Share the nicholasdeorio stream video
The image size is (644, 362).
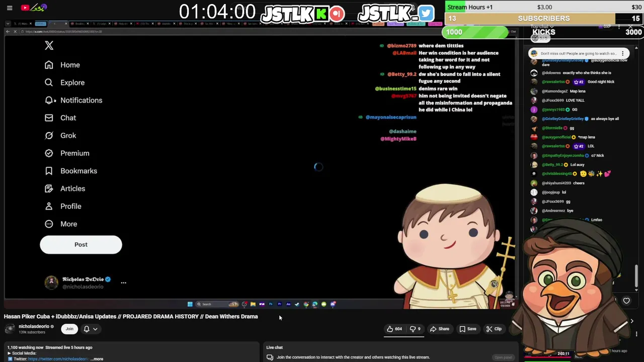(439, 329)
